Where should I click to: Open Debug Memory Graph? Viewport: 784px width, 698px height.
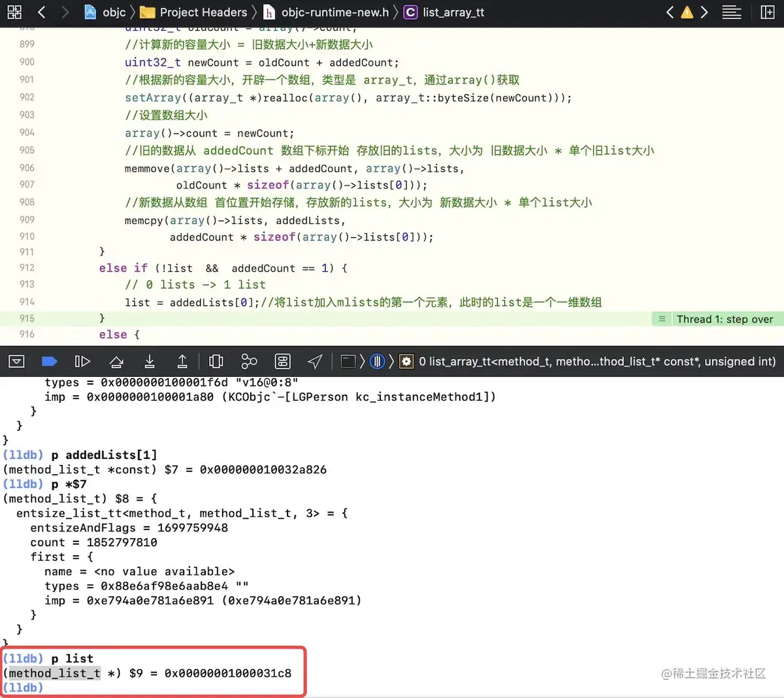point(249,361)
